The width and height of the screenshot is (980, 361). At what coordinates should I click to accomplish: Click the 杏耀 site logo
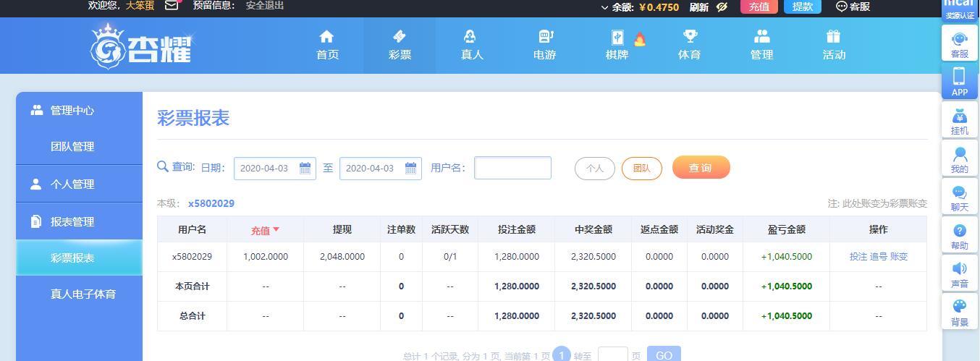point(141,47)
